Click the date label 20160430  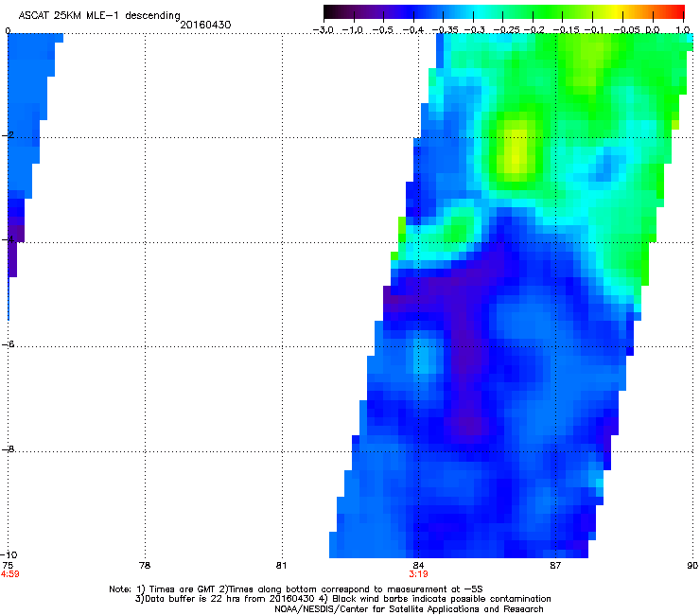[x=205, y=25]
